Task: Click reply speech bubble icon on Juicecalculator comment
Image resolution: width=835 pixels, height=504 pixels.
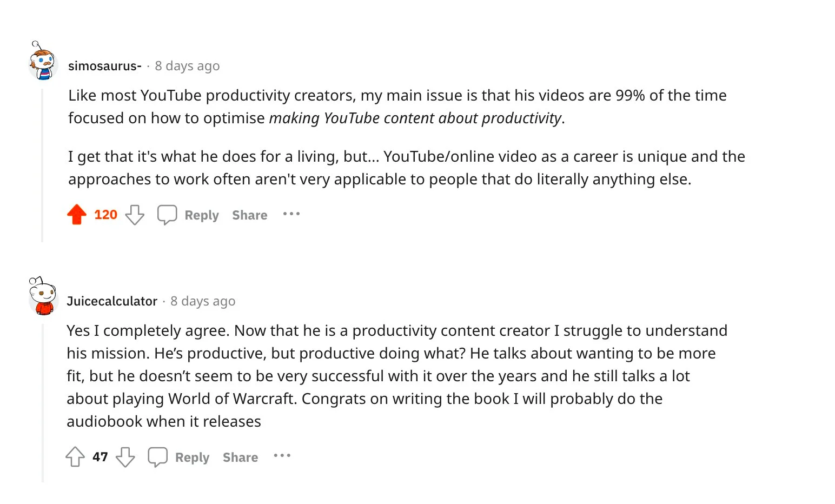Action: click(157, 457)
